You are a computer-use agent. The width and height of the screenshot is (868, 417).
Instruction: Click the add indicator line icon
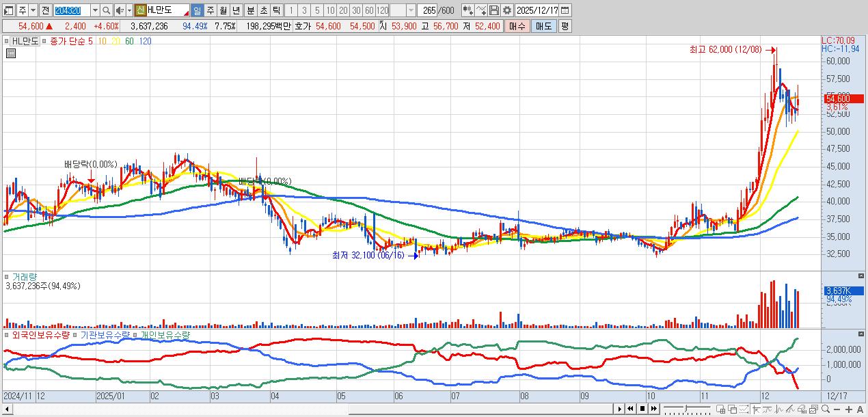point(481,10)
